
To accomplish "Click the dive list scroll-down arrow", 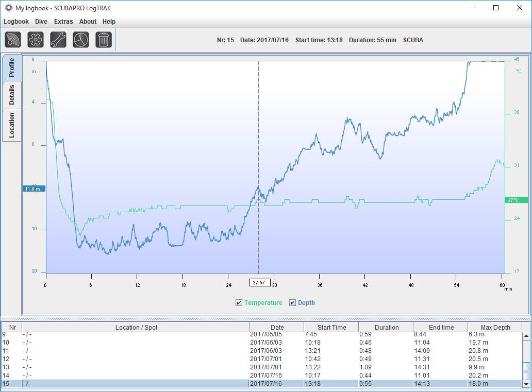I will (526, 384).
